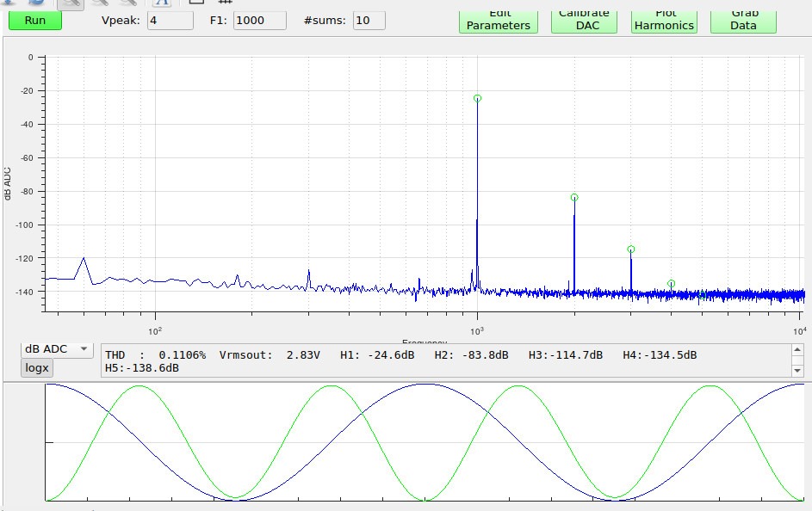Image resolution: width=812 pixels, height=511 pixels.
Task: Click the fourth harmonic circle marker
Action: coord(671,283)
